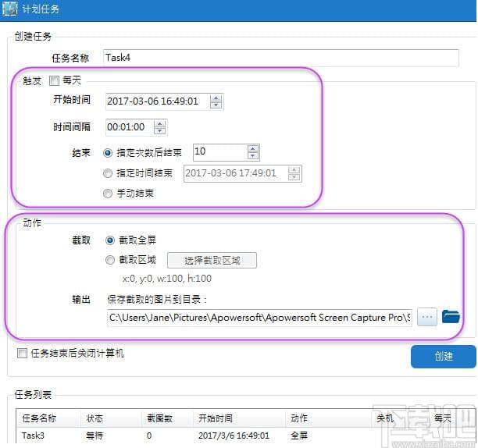Enable the 每天 daily checkbox
This screenshot has width=478, height=448.
54,81
